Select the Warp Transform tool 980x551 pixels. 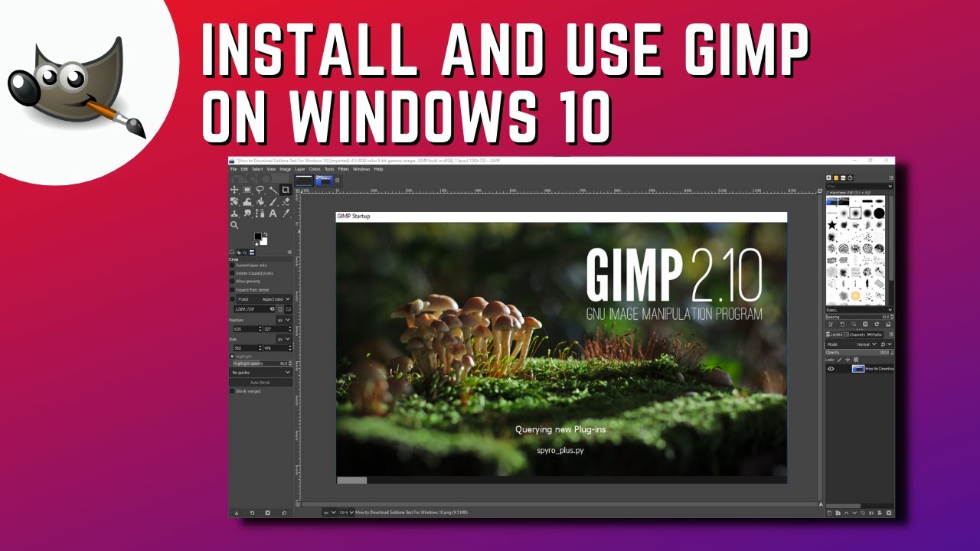coord(247,202)
